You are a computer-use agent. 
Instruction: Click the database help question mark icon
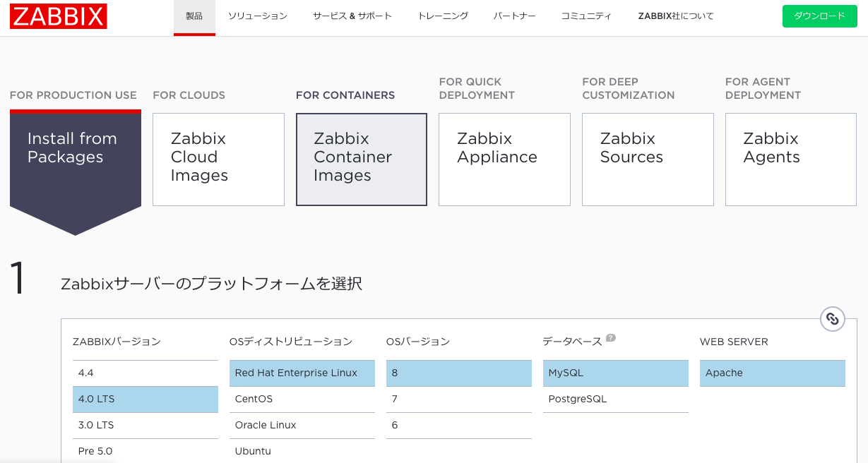[x=610, y=338]
